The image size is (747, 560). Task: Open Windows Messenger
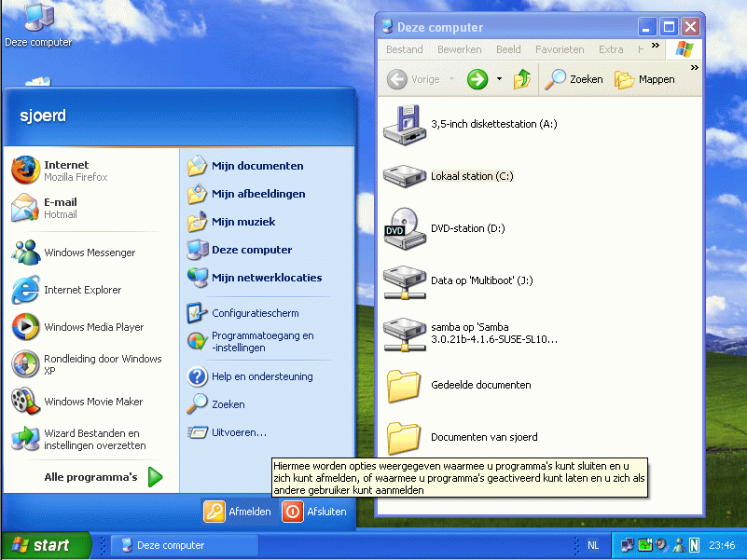click(x=73, y=253)
